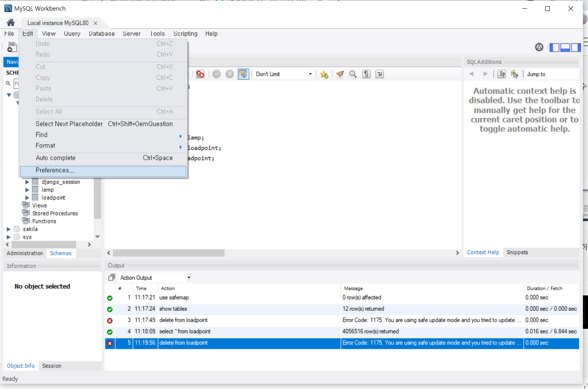The height and width of the screenshot is (389, 588).
Task: Select the lamp table
Action: (48, 190)
